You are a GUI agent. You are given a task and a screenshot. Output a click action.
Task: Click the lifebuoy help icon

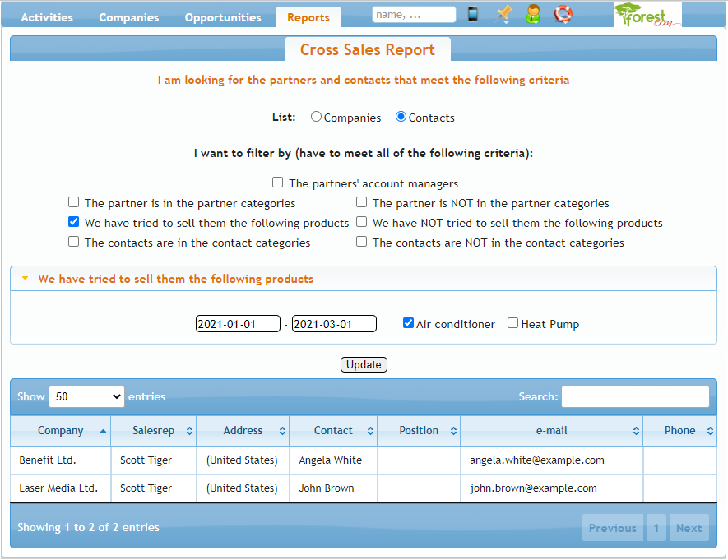pyautogui.click(x=563, y=14)
